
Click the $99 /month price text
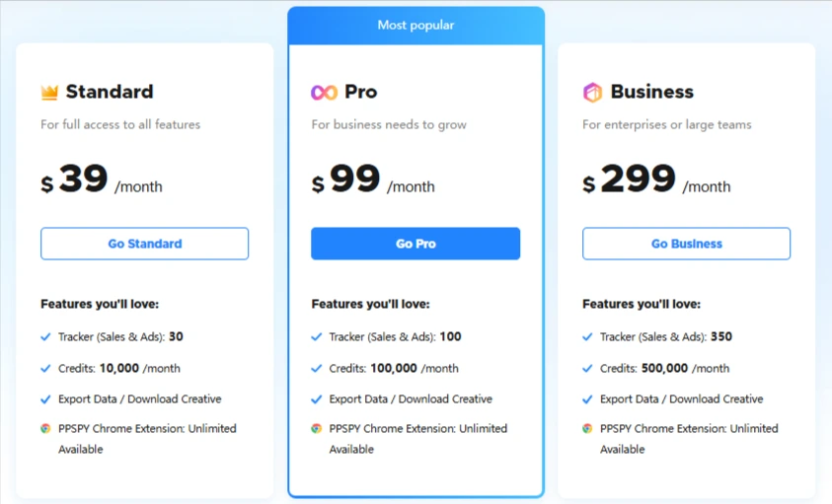point(373,180)
